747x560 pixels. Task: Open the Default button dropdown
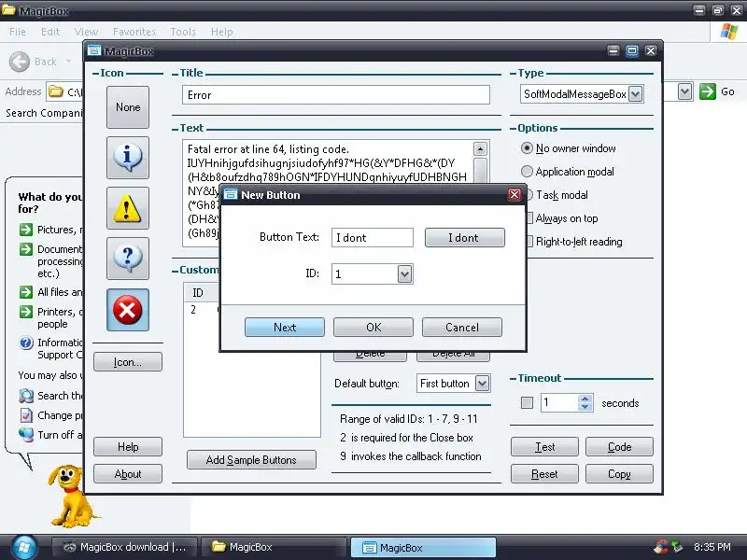pos(482,384)
